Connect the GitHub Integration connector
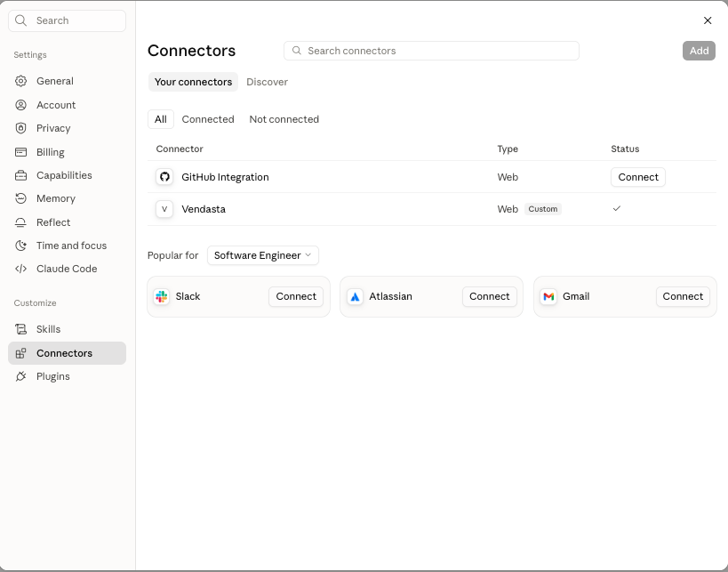 [638, 177]
